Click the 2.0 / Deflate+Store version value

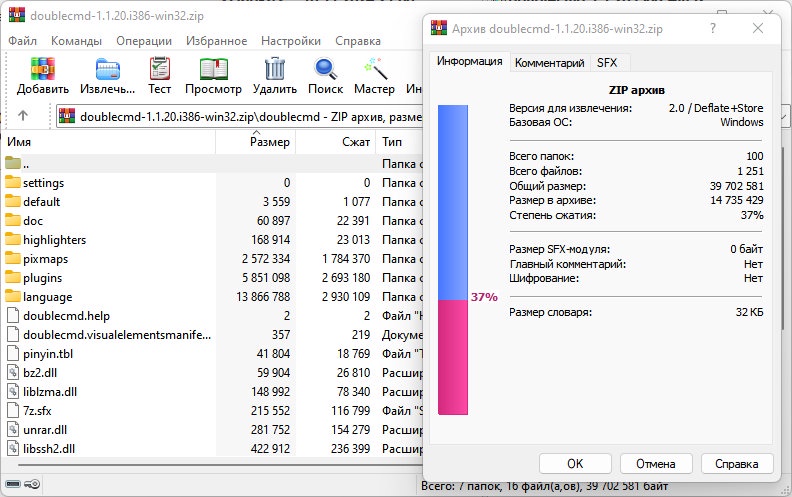716,108
